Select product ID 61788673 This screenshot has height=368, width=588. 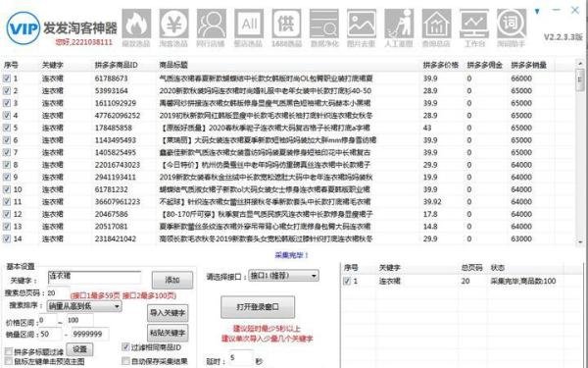(111, 79)
